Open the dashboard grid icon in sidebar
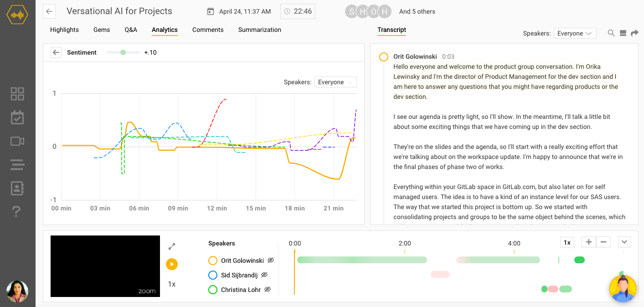 pos(17,94)
